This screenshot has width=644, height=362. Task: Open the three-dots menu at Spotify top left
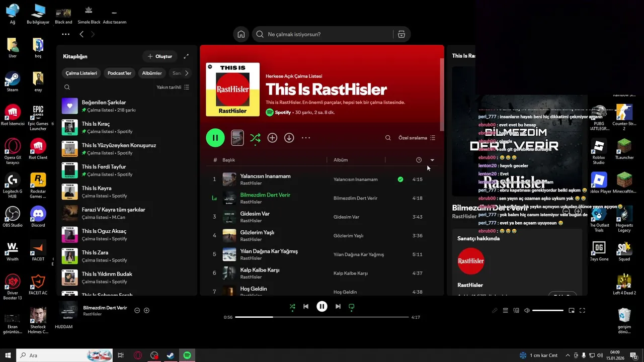point(65,34)
